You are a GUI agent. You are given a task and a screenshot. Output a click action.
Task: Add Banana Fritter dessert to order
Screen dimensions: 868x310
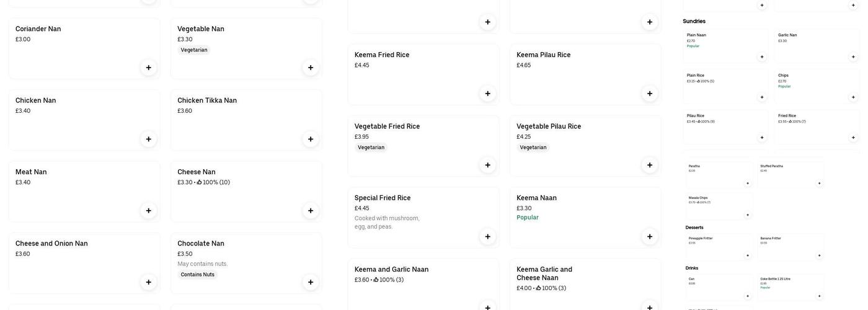[x=819, y=255]
